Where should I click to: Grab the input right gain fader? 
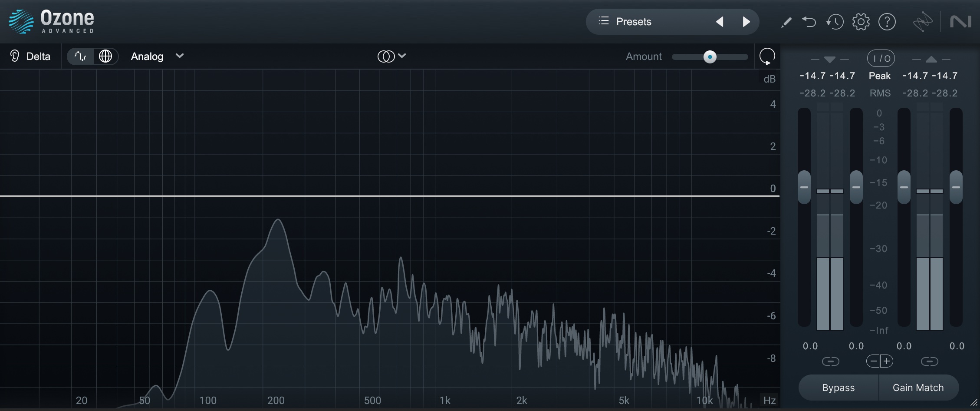pos(856,187)
